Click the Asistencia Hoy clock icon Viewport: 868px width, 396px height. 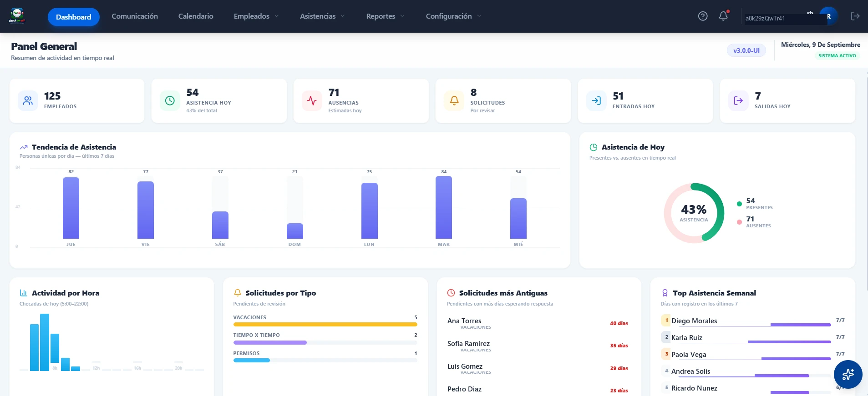click(170, 100)
